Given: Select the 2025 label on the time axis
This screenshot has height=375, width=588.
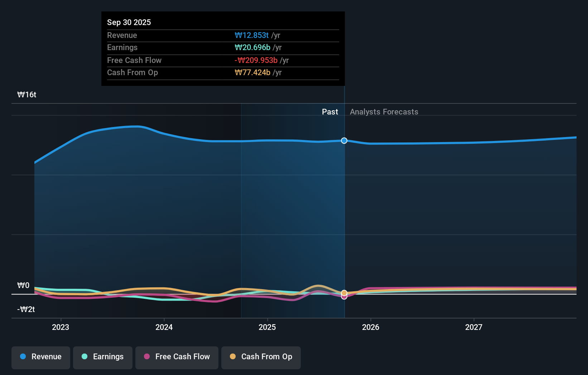Looking at the screenshot, I should click(268, 327).
